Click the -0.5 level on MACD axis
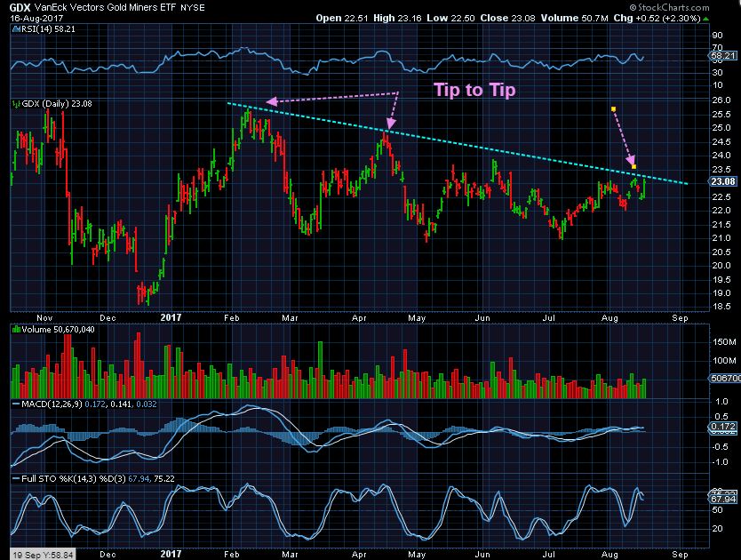 coord(721,446)
